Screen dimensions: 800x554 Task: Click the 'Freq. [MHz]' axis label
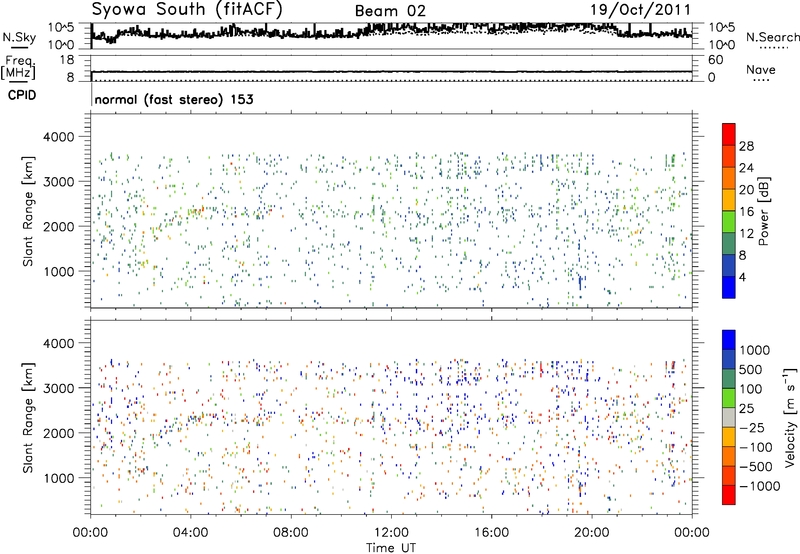[x=18, y=68]
